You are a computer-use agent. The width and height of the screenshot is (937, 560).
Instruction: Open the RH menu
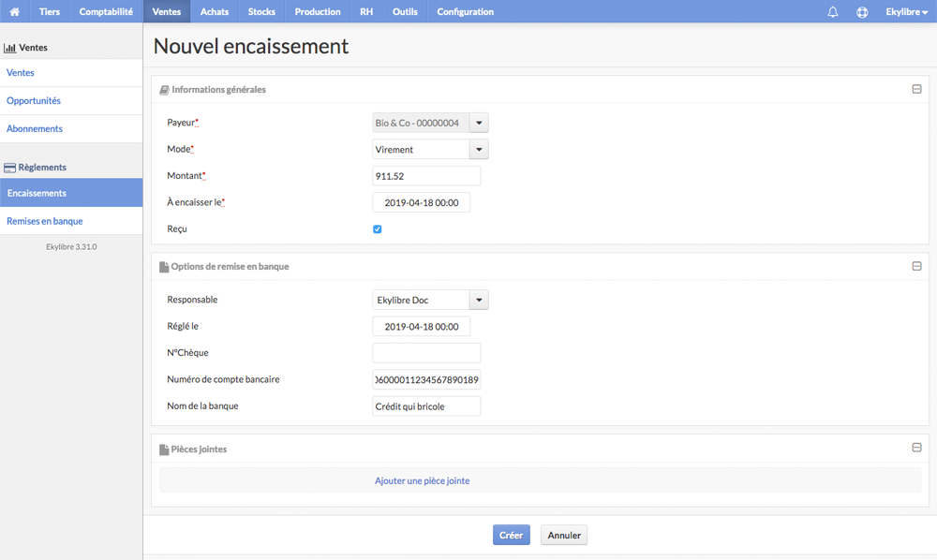tap(366, 11)
